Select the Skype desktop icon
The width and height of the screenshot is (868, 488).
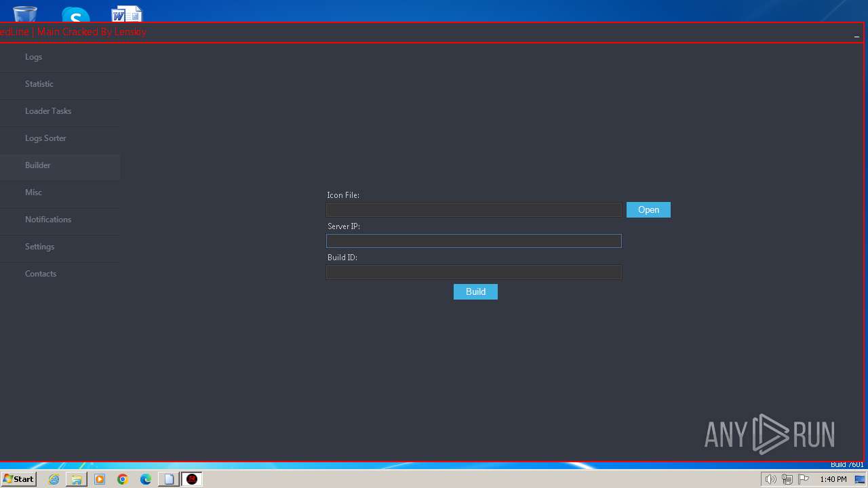click(75, 14)
